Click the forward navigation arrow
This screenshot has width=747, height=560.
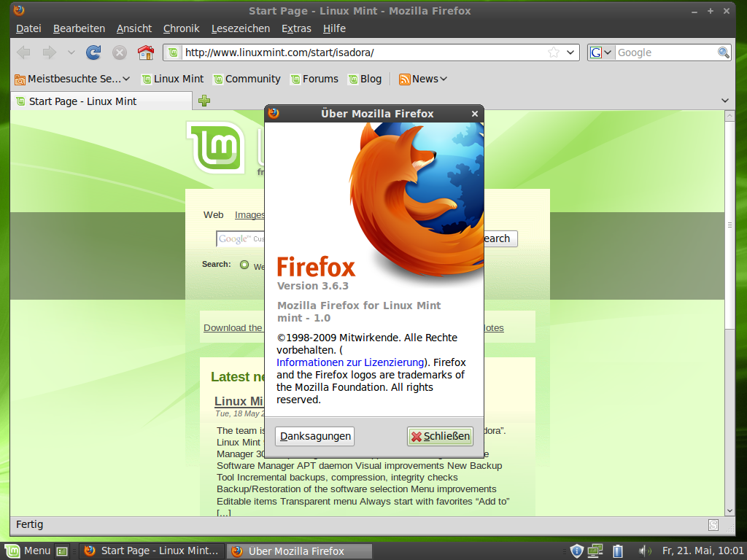48,52
